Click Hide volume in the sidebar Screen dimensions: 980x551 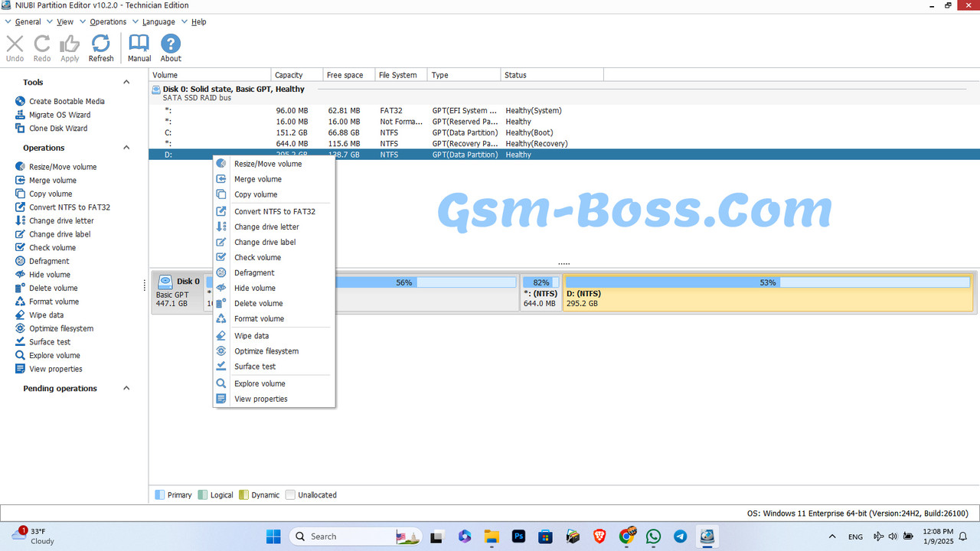click(x=42, y=275)
